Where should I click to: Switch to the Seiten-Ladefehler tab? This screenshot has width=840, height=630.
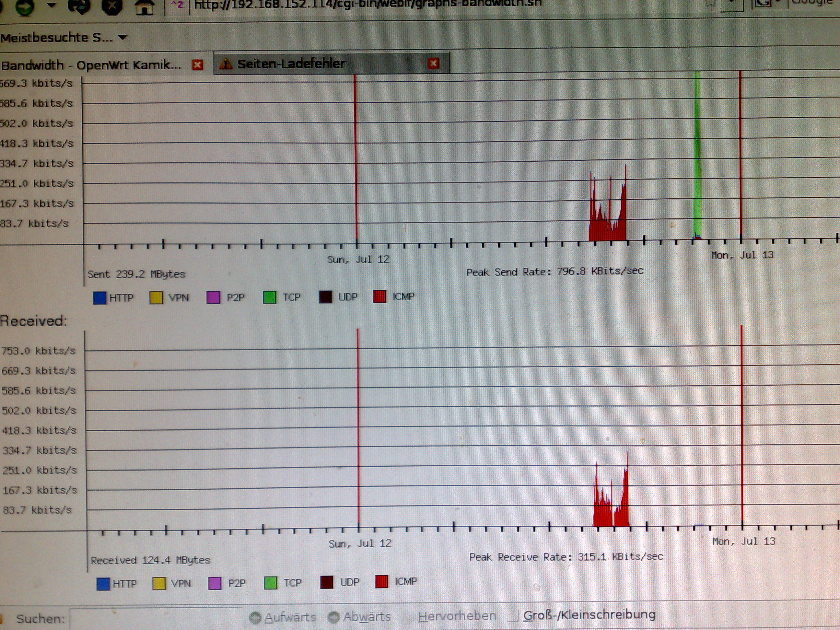pyautogui.click(x=304, y=64)
